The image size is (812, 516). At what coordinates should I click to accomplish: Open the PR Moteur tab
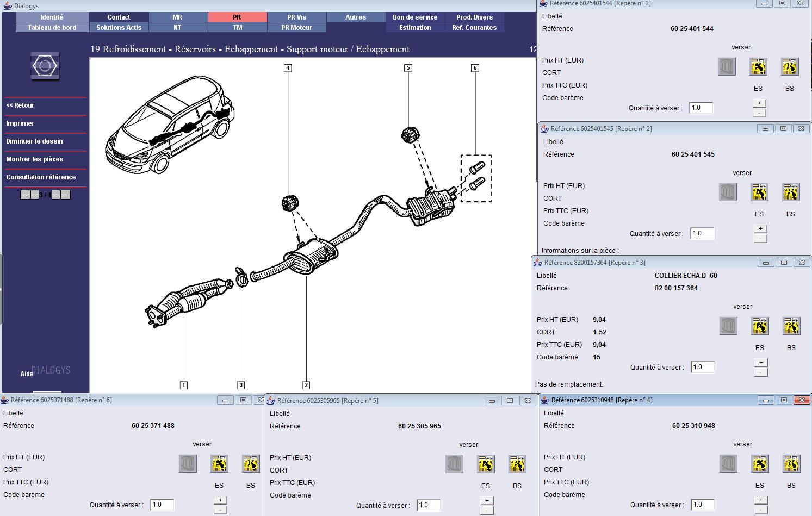click(296, 28)
